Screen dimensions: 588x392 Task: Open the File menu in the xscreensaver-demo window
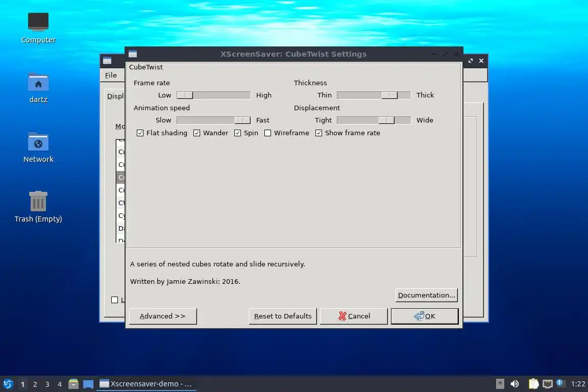(x=111, y=75)
